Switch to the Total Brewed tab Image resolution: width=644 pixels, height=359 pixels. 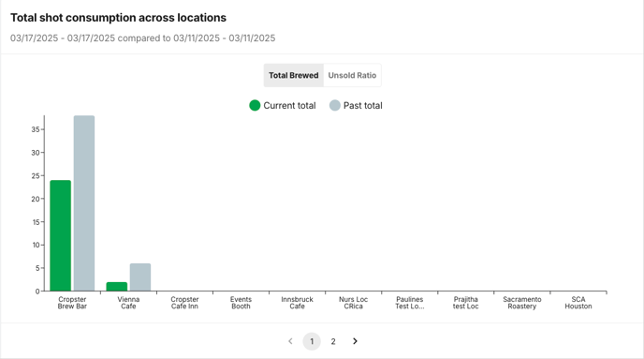tap(294, 75)
